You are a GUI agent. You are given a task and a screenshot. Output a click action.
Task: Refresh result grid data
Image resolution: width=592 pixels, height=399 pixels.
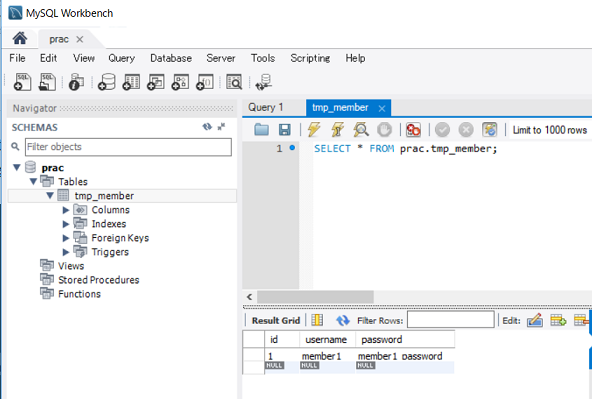pos(343,320)
